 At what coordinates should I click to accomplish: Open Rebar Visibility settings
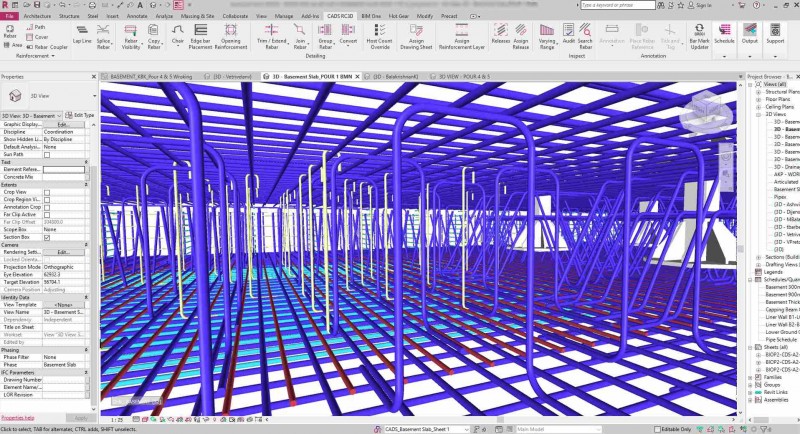pyautogui.click(x=131, y=36)
